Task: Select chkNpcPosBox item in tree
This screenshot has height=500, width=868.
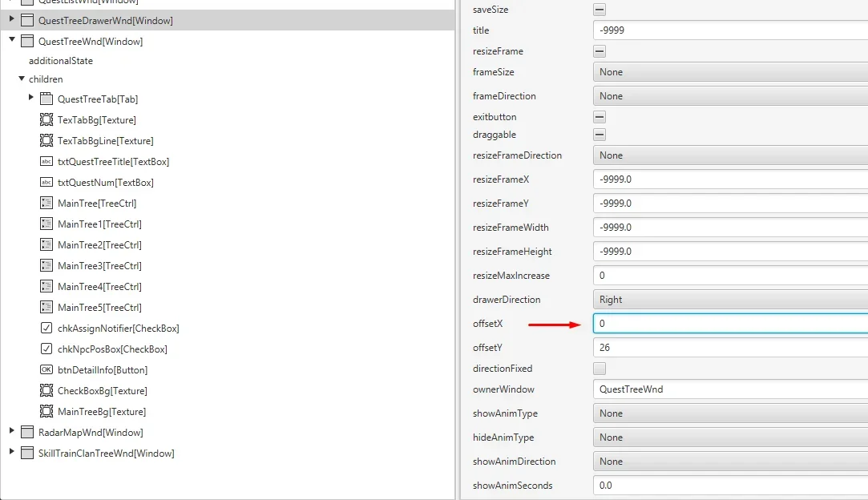Action: (112, 349)
